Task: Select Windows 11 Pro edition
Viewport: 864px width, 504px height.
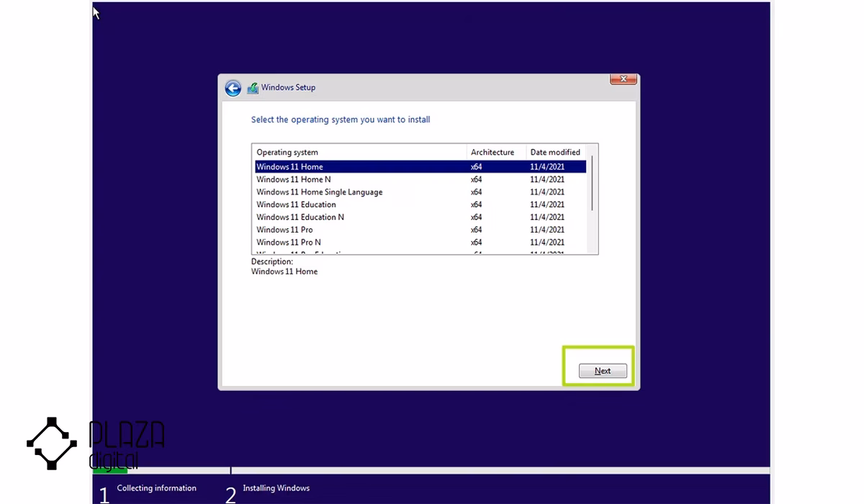Action: [420, 230]
